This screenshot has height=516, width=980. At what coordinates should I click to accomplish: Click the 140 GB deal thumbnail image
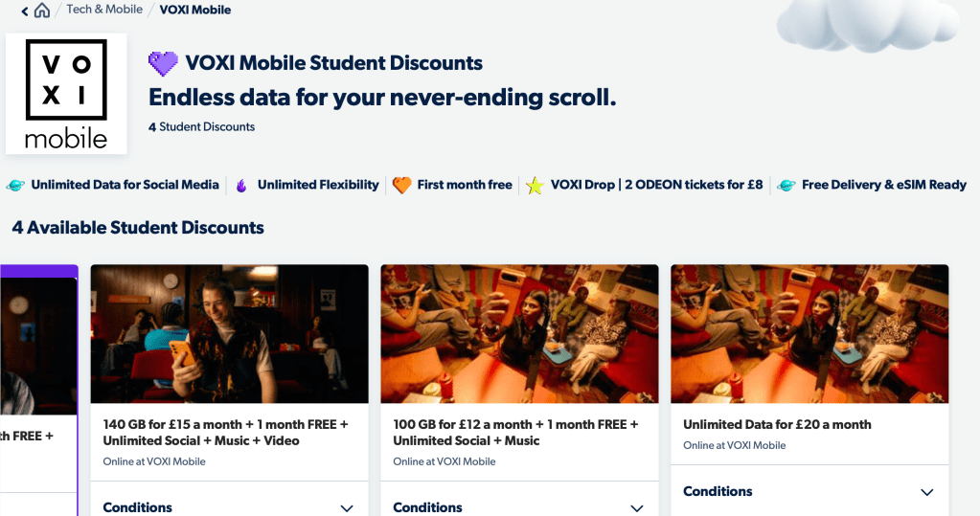(x=229, y=333)
